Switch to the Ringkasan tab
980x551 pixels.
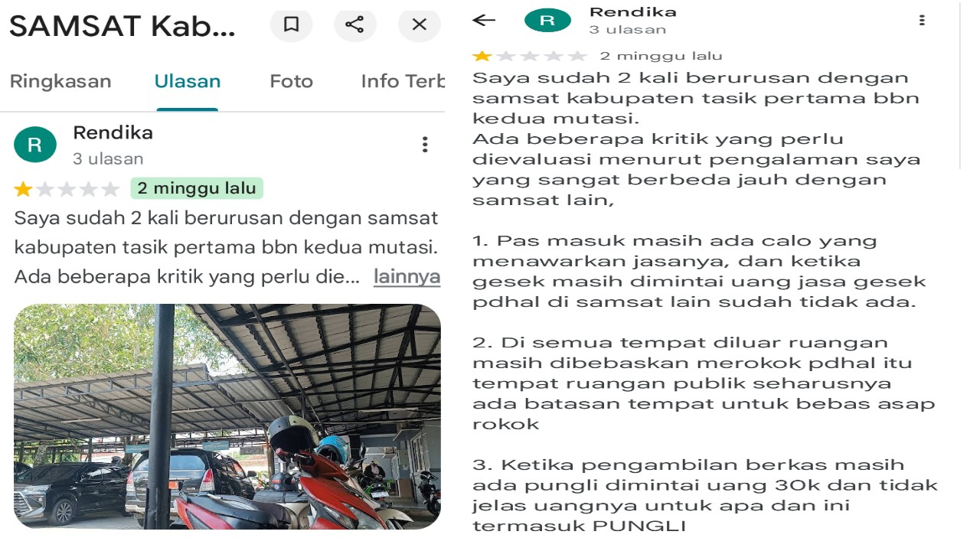pos(60,81)
